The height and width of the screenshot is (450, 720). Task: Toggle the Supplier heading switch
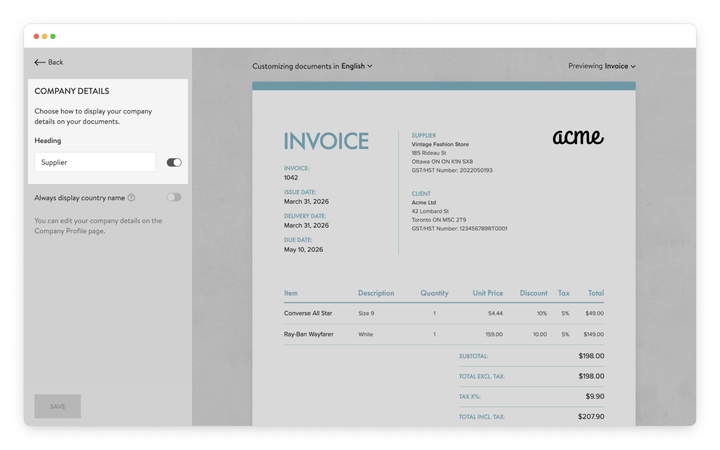174,163
